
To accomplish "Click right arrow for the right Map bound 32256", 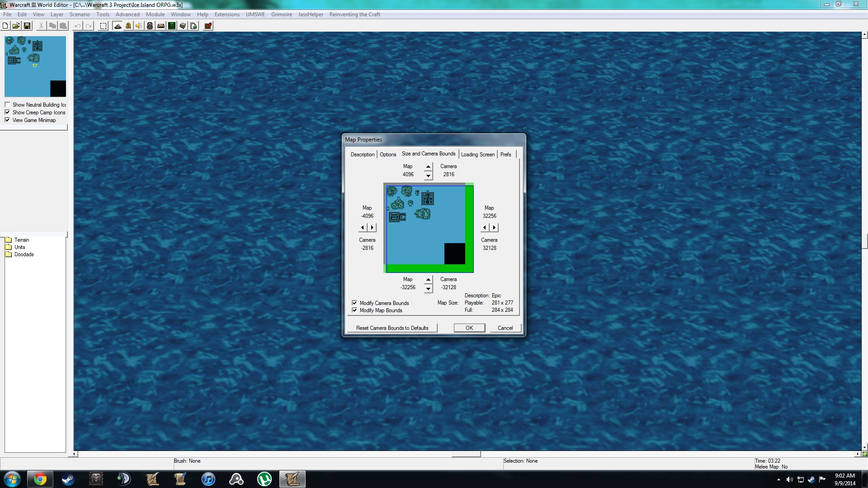I will click(494, 227).
